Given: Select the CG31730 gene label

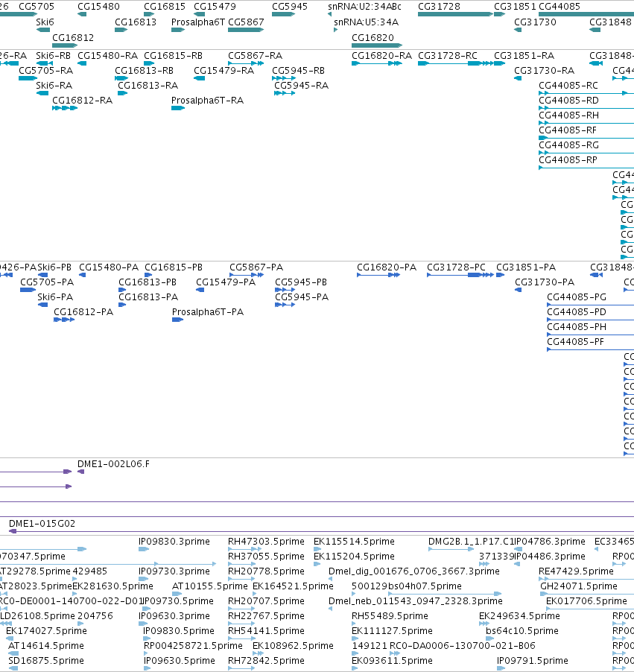Looking at the screenshot, I should coord(535,22).
